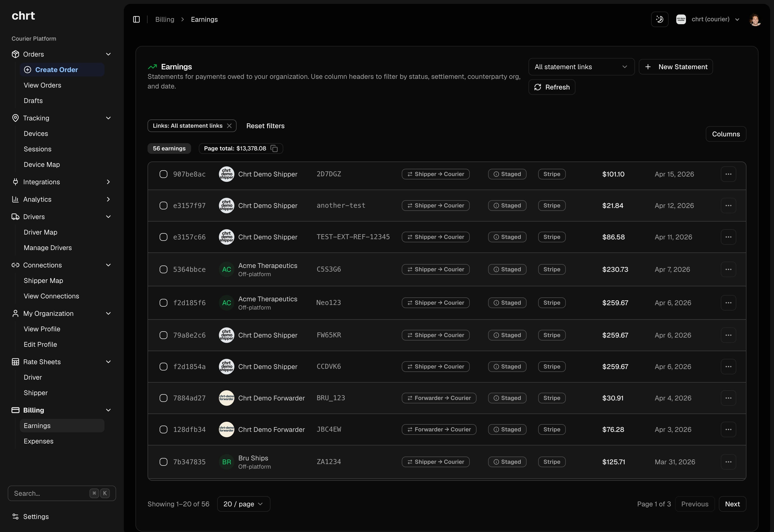Select the checkbox for earning 907be8ac
The image size is (774, 532).
[163, 174]
